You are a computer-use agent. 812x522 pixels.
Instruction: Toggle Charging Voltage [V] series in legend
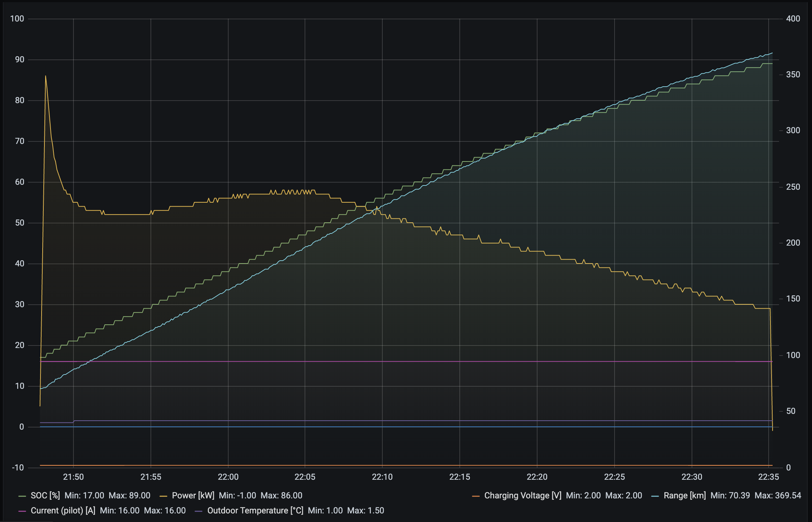tap(522, 496)
